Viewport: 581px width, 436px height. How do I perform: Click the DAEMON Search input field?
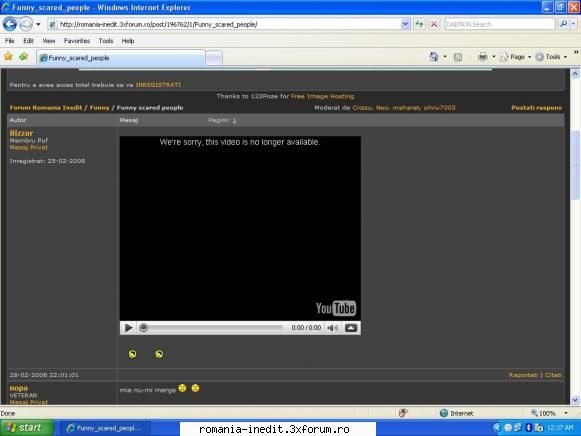(x=500, y=24)
